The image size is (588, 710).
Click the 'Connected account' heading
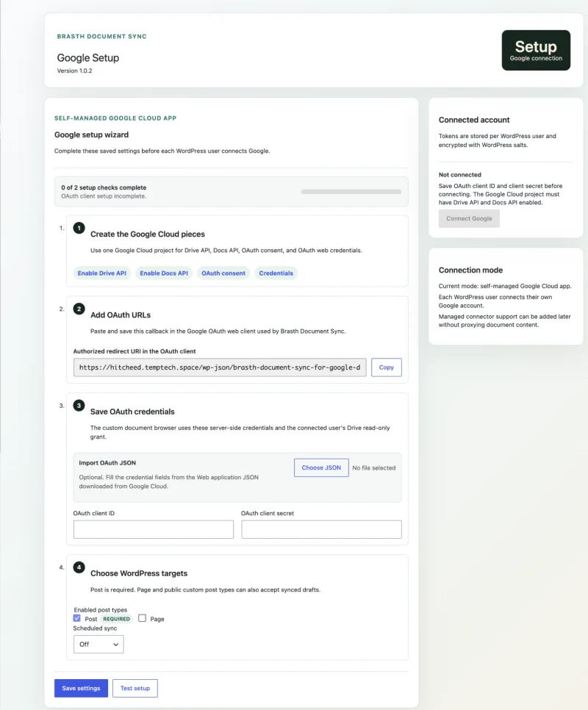tap(474, 120)
